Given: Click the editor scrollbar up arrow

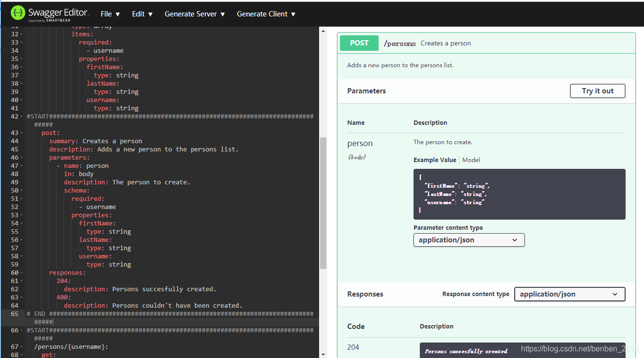Looking at the screenshot, I should click(323, 30).
